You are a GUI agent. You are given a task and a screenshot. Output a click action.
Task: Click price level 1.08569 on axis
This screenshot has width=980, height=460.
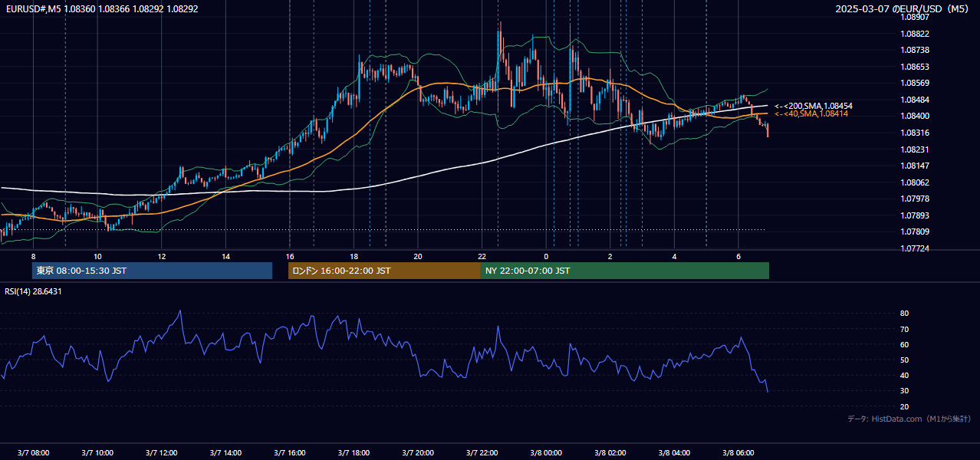916,83
